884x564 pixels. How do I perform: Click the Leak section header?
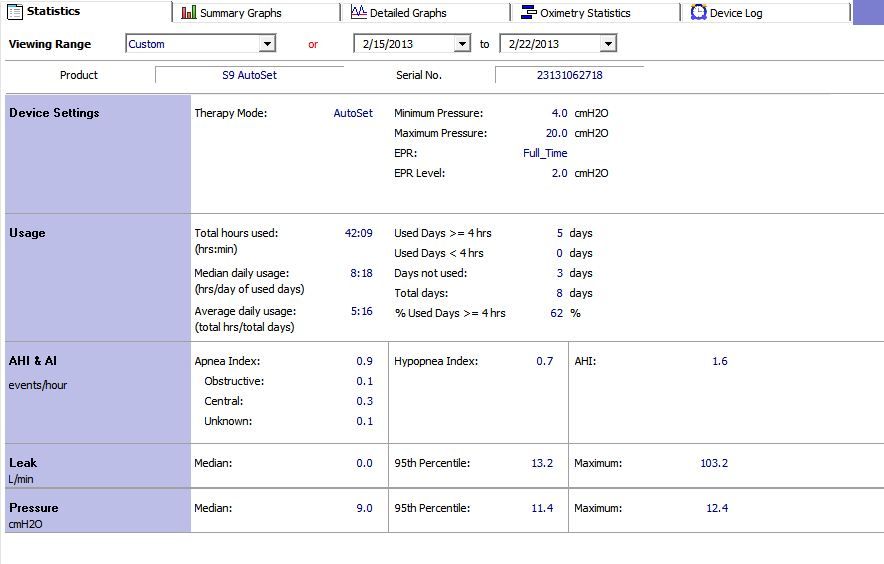(x=23, y=463)
